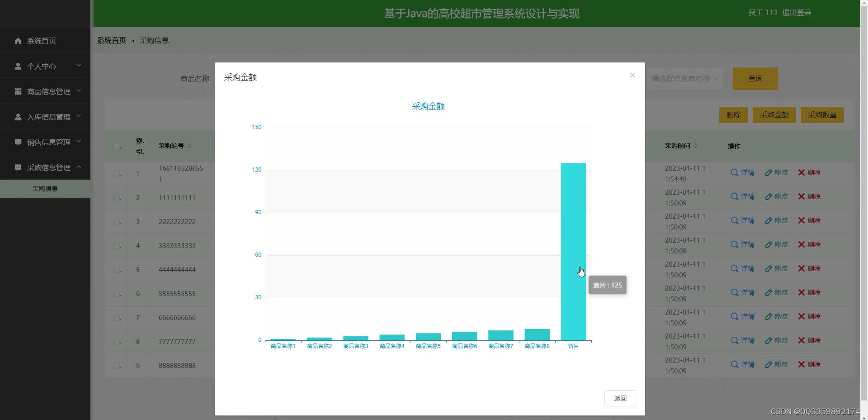
Task: Click the 商品名称8 bar in chart
Action: pos(537,335)
